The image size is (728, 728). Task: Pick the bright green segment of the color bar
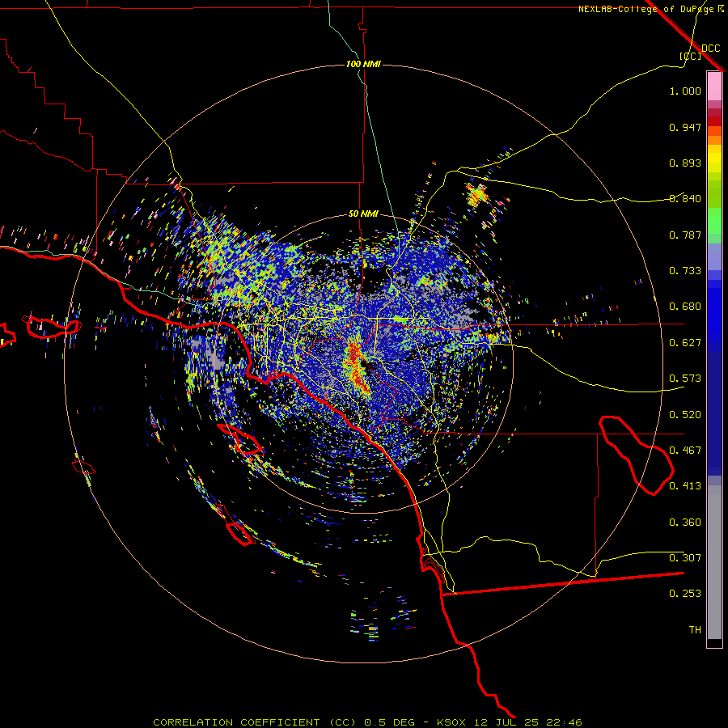714,221
